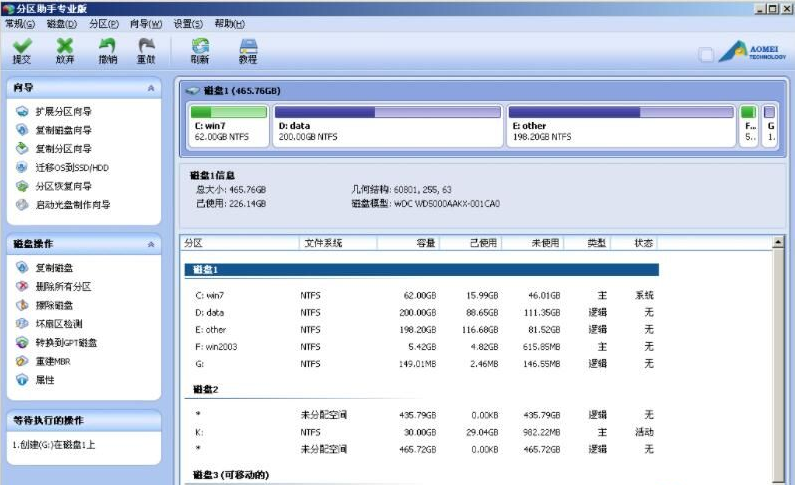Sort by 状态 column header
795x485 pixels.
pos(634,243)
